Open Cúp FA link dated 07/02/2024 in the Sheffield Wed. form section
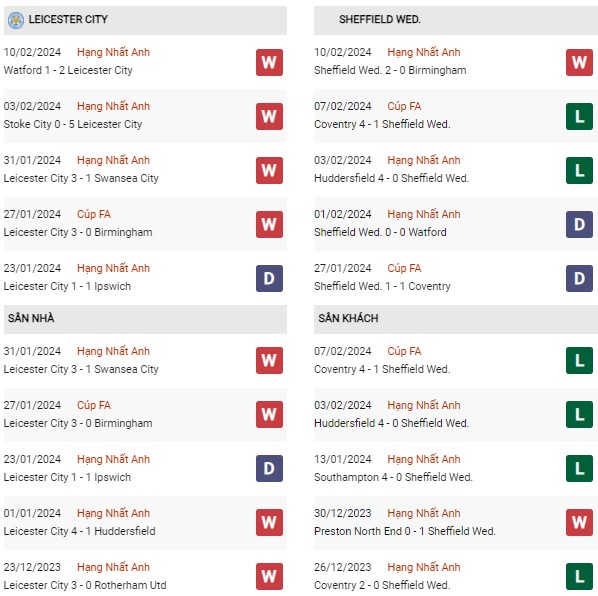Image resolution: width=598 pixels, height=596 pixels. tap(404, 106)
